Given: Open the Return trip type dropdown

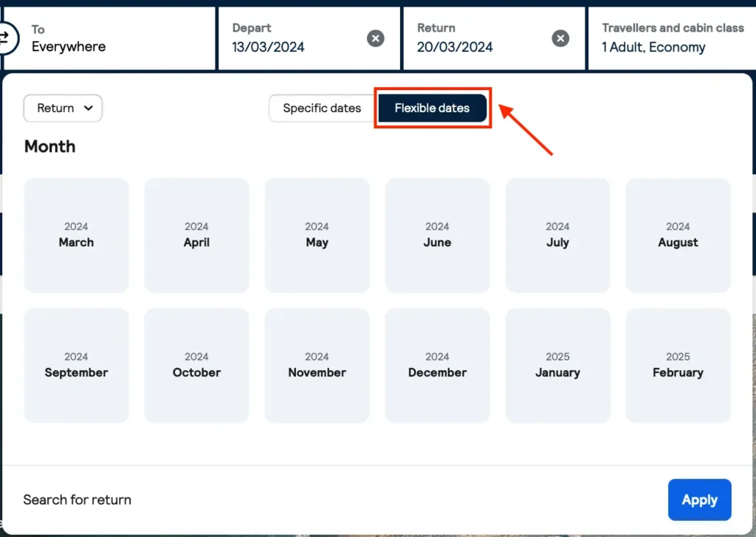Looking at the screenshot, I should pos(63,108).
